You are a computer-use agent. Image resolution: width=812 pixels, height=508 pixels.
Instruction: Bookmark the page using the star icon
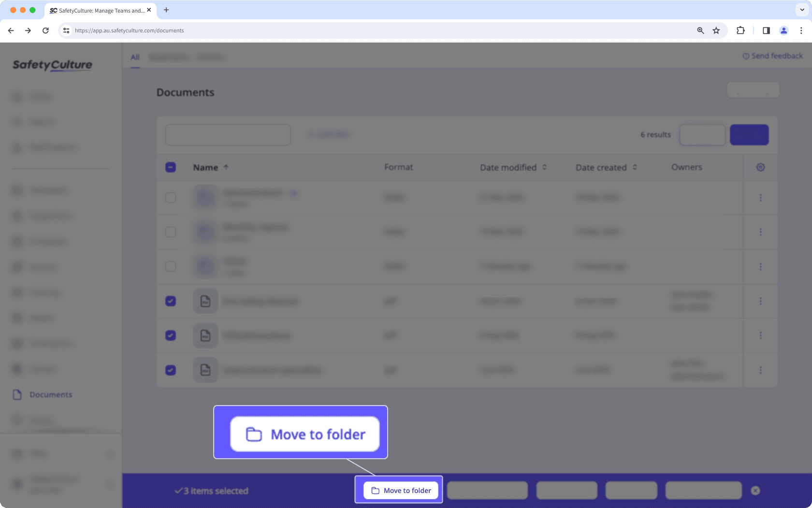click(x=716, y=30)
